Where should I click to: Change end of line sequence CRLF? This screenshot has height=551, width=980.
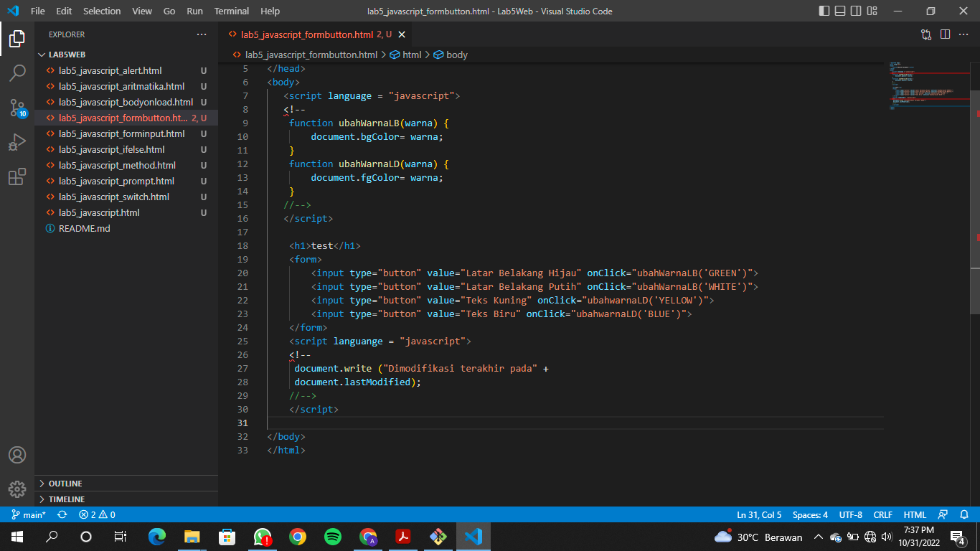[x=882, y=514]
